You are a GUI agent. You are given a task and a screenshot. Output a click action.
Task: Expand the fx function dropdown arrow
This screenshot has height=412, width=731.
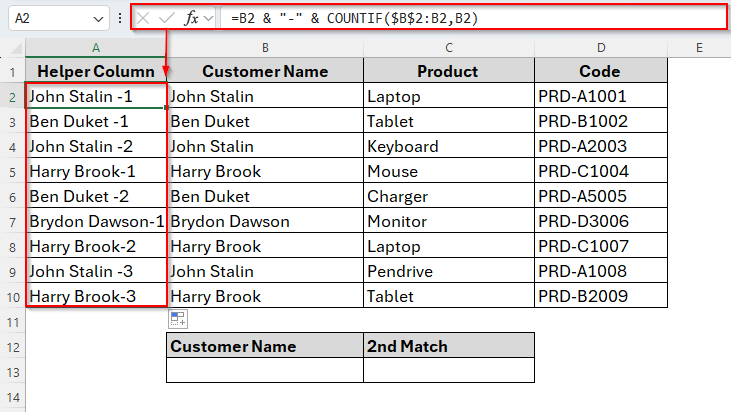(x=208, y=18)
